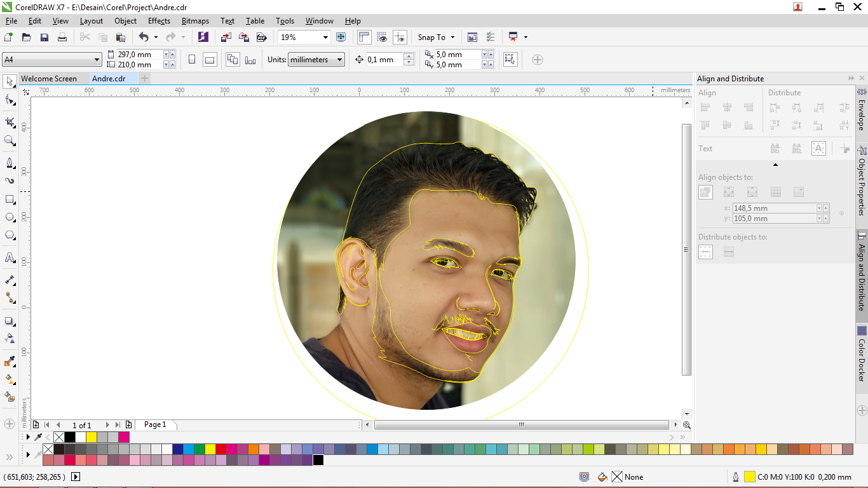Toggle Show Rulers button

(365, 37)
